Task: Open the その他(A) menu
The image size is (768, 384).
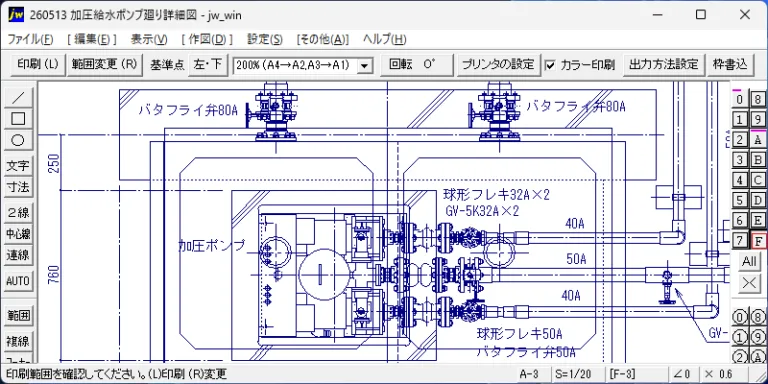Action: tap(323, 39)
